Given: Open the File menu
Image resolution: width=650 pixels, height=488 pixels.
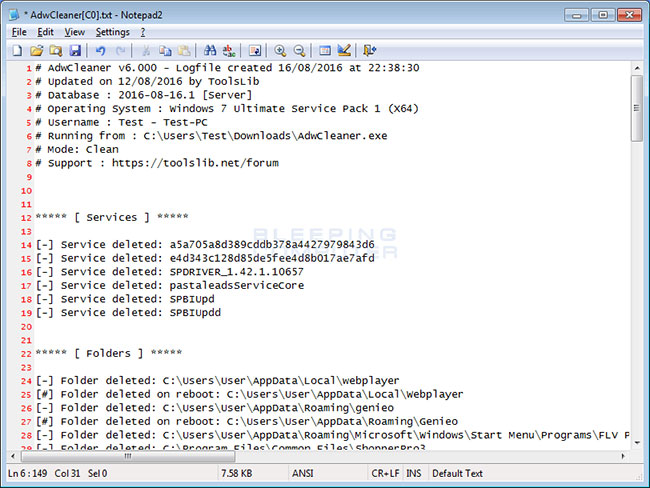Looking at the screenshot, I should pyautogui.click(x=19, y=32).
